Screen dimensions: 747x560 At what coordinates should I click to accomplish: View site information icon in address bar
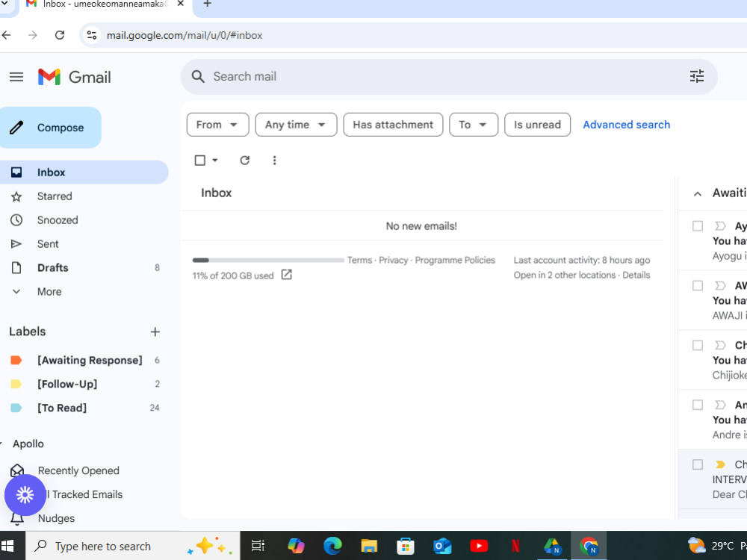click(x=91, y=35)
